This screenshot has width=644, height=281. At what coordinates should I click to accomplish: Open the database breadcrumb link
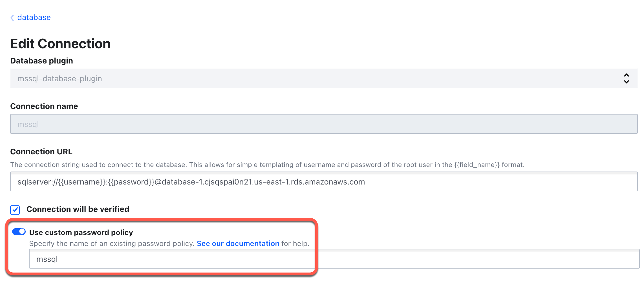pyautogui.click(x=34, y=17)
